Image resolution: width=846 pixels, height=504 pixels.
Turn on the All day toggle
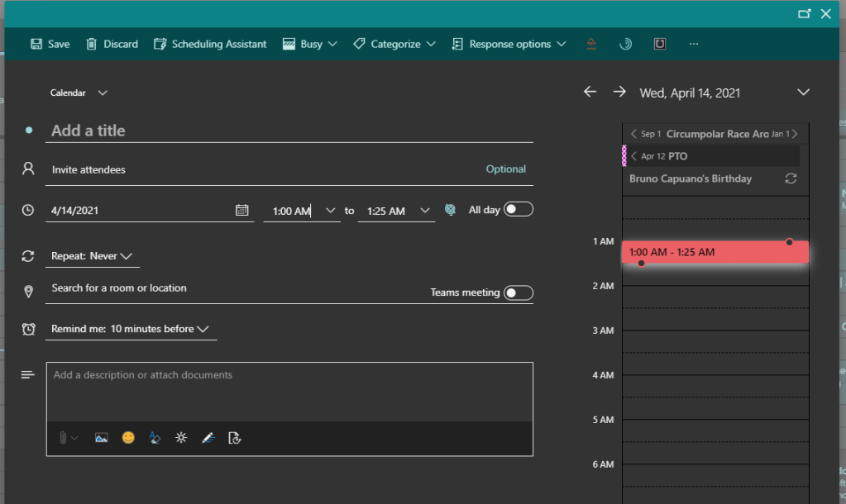[x=519, y=210]
